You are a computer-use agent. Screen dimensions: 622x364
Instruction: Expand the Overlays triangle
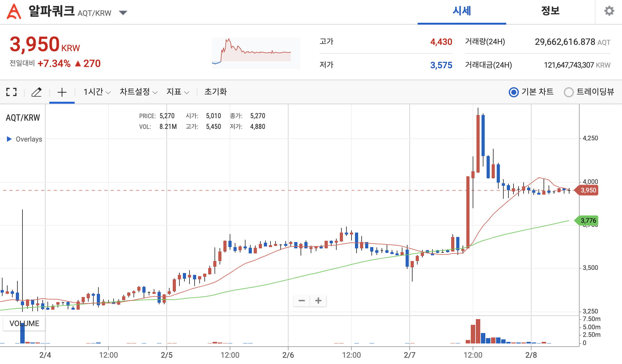pos(9,139)
